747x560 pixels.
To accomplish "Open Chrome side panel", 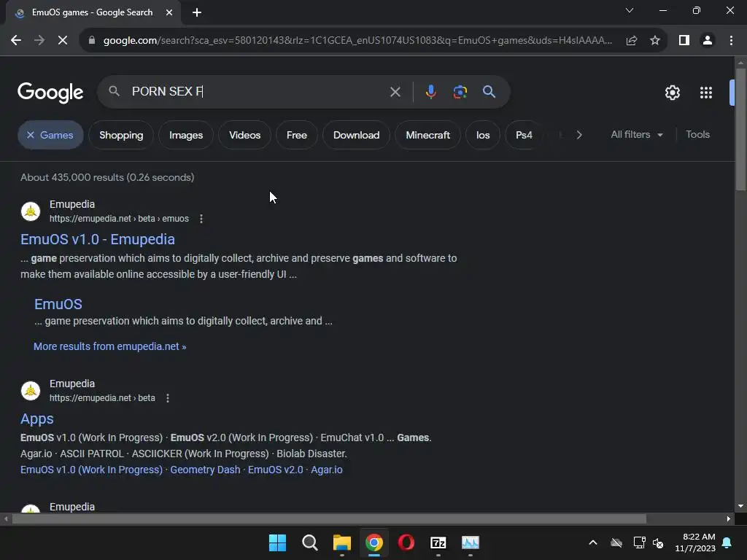I will click(684, 41).
